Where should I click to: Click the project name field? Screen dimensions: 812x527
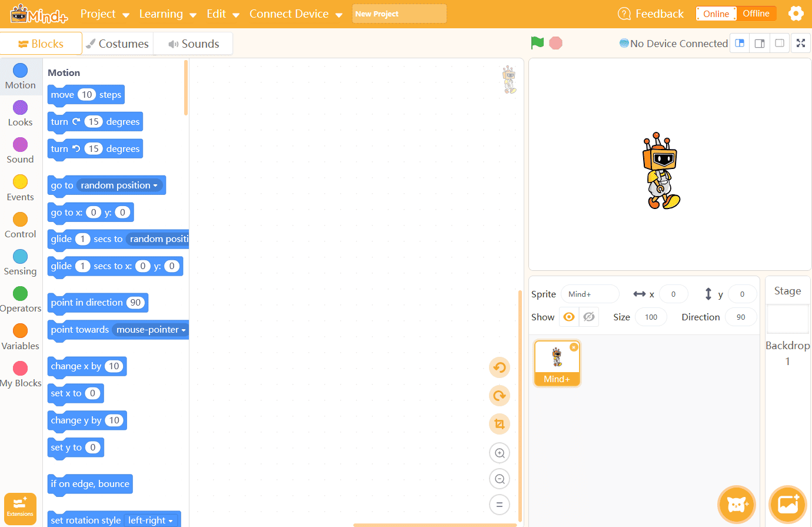coord(400,14)
